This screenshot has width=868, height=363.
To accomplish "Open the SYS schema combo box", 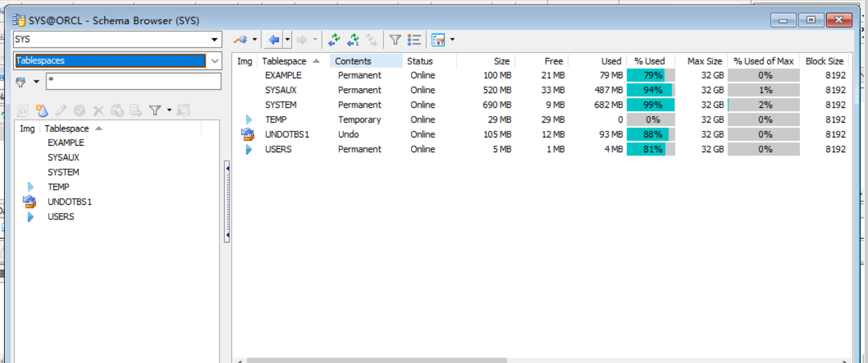I will click(x=117, y=39).
